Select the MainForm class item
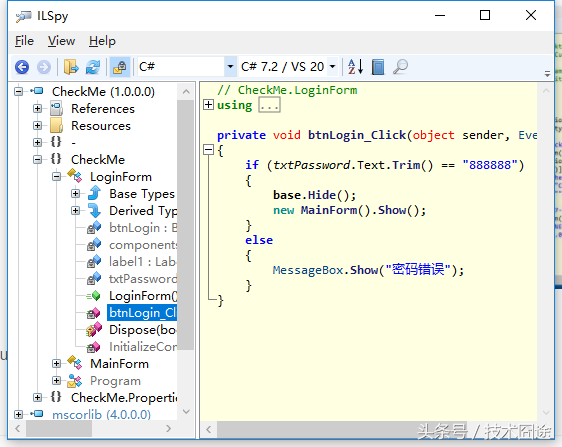Image resolution: width=562 pixels, height=447 pixels. point(119,364)
